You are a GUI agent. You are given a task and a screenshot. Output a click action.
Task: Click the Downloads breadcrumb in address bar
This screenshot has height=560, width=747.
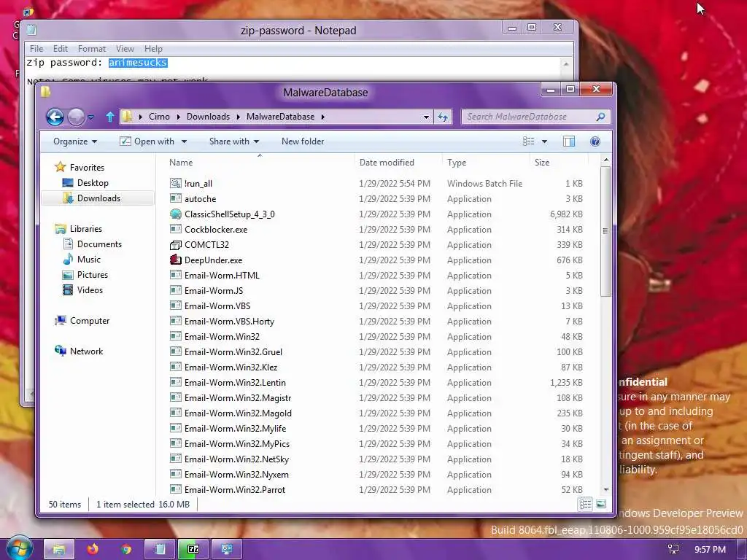point(208,117)
